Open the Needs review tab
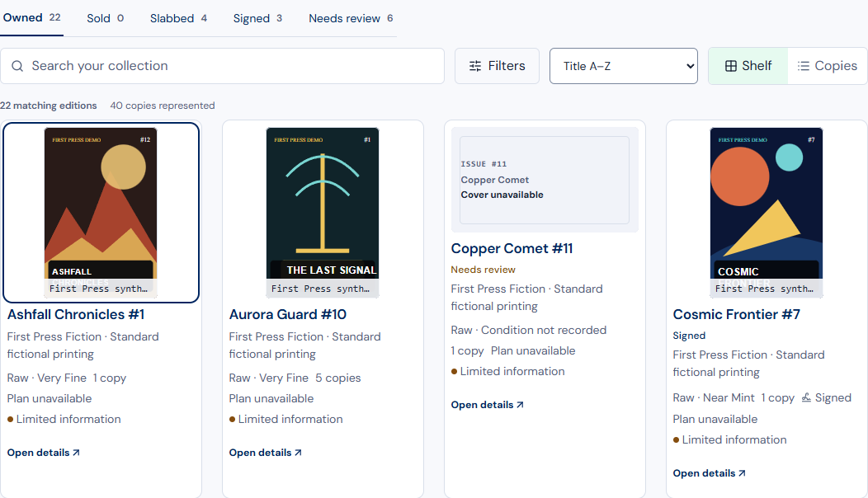 pos(351,18)
